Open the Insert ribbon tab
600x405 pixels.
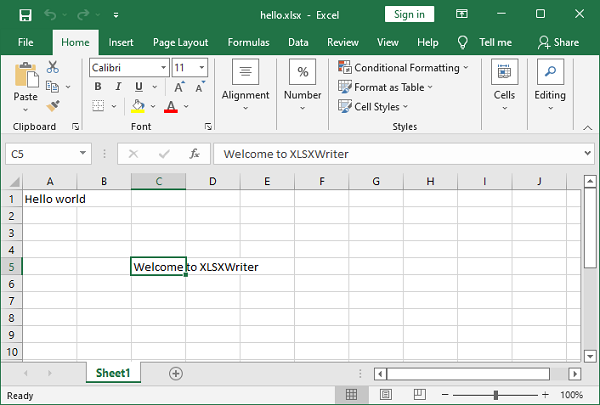click(x=121, y=43)
